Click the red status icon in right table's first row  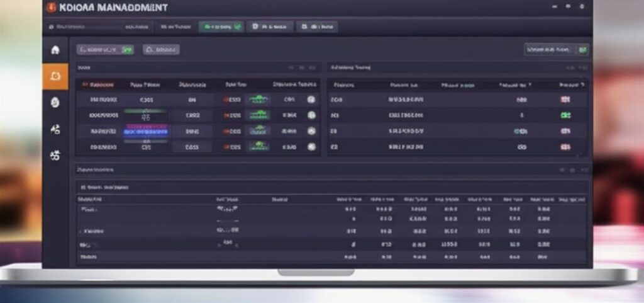tap(565, 100)
